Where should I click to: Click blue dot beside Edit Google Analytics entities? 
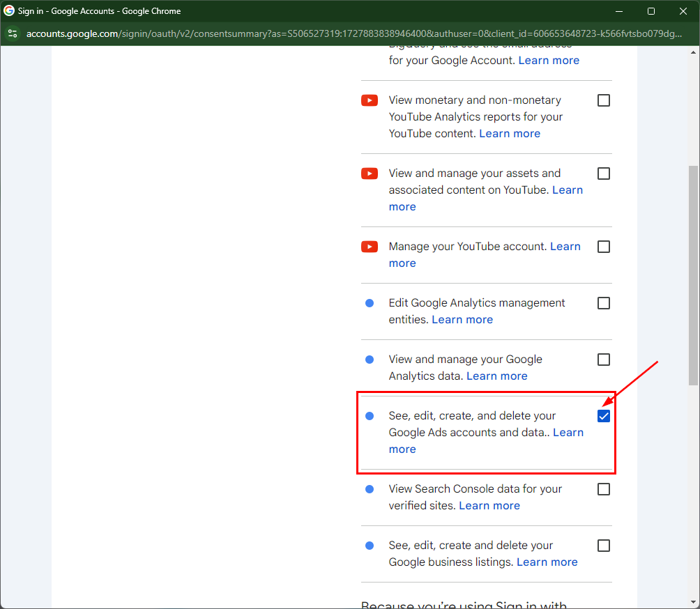pos(370,303)
